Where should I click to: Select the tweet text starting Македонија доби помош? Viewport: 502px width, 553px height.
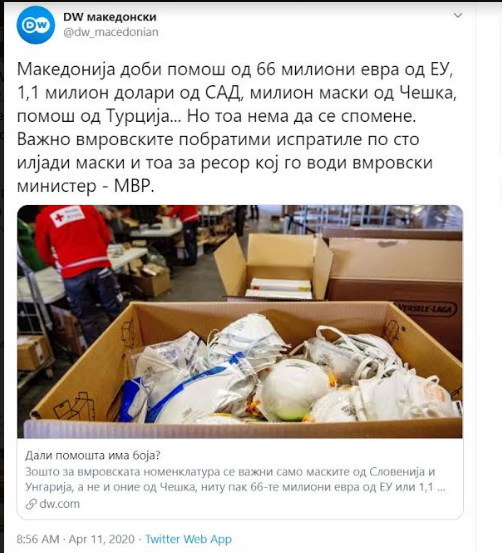pyautogui.click(x=236, y=128)
